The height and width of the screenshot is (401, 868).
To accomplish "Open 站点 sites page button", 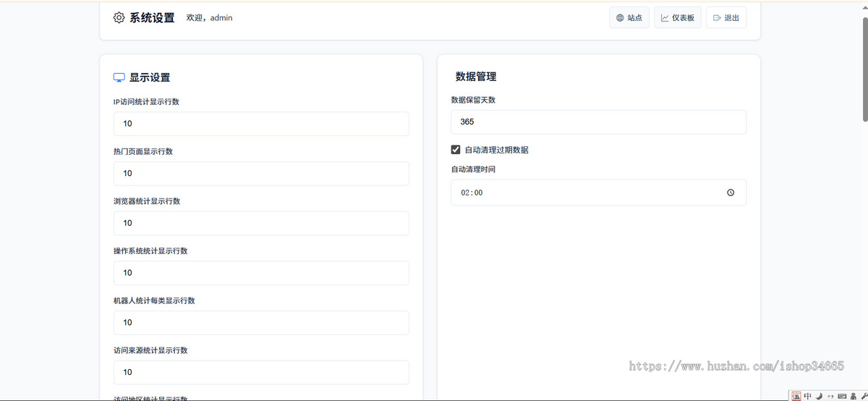I will pos(629,17).
